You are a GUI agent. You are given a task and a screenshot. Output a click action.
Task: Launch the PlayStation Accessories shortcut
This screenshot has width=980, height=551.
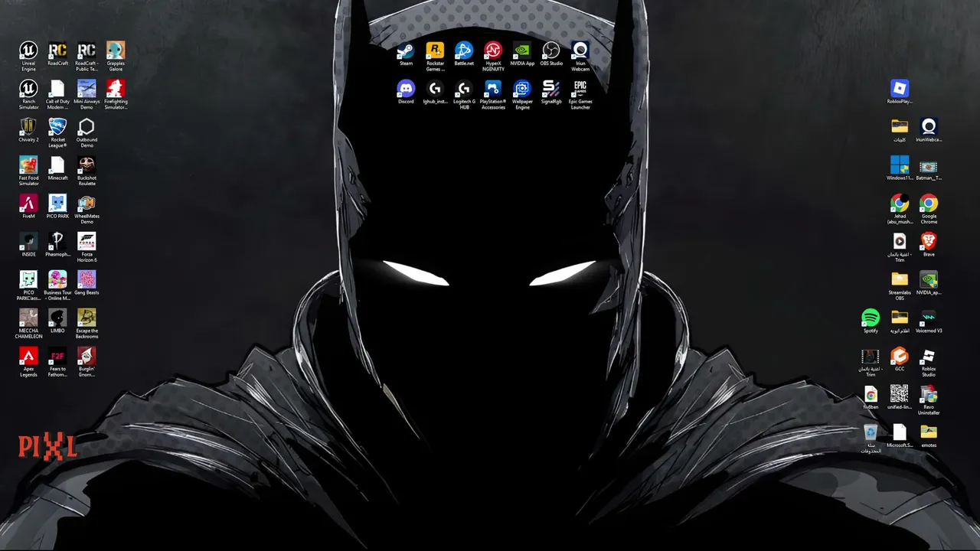point(493,94)
